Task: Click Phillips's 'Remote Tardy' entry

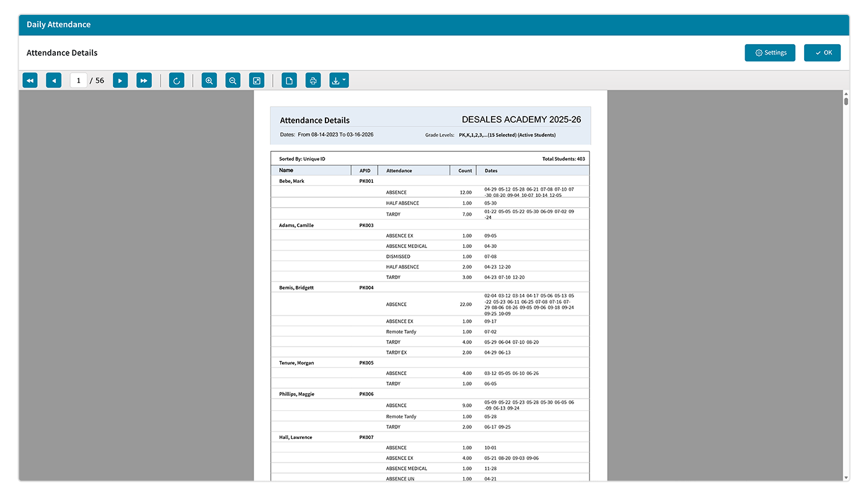Action: click(x=401, y=417)
